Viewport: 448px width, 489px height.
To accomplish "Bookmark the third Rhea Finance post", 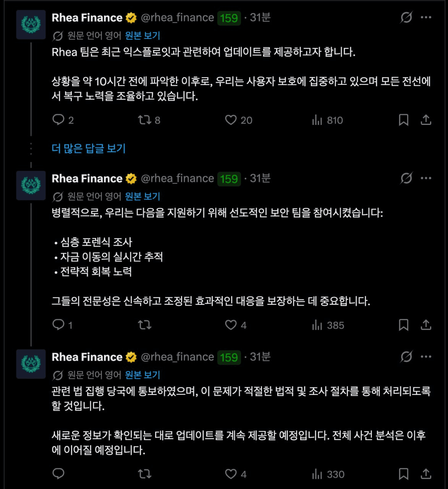I will 403,474.
